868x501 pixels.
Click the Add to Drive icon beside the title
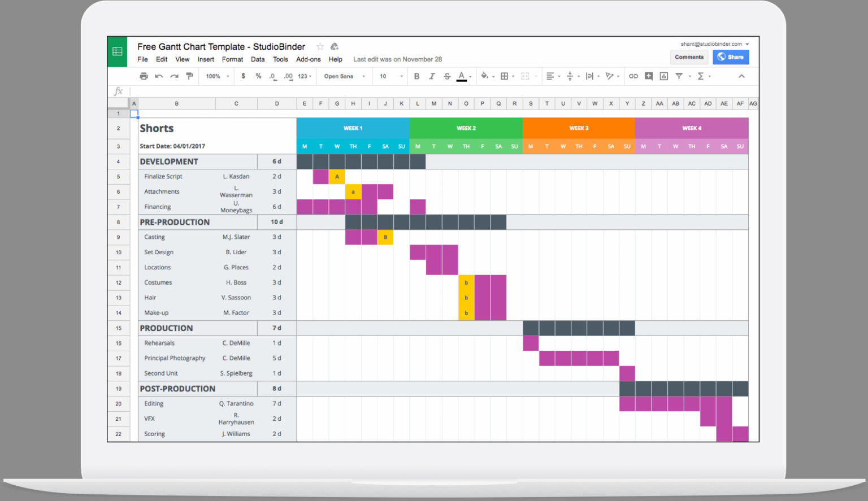tap(335, 47)
